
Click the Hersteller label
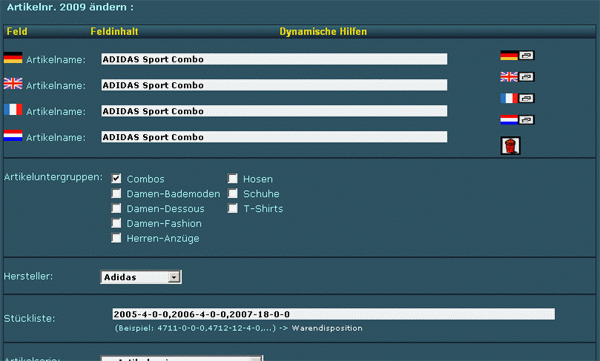28,276
